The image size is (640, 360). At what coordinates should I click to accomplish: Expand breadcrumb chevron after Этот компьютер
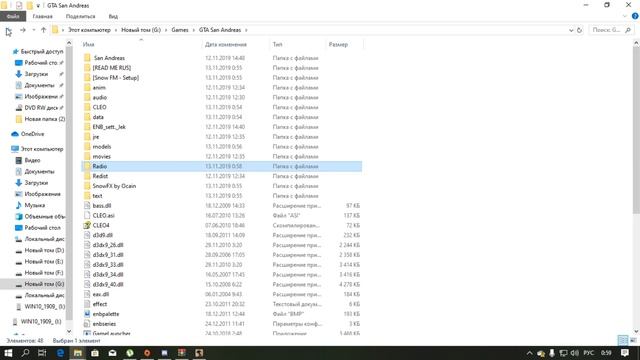tap(116, 30)
